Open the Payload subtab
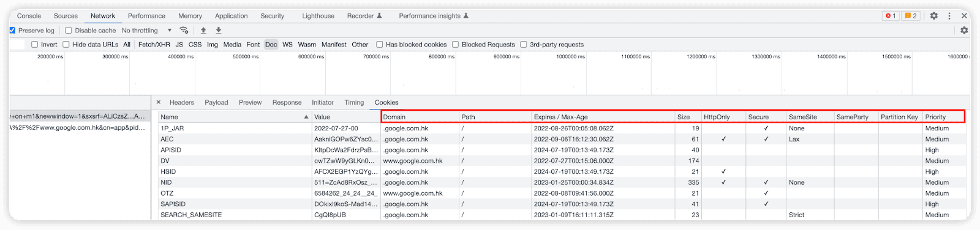This screenshot has height=230, width=980. tap(216, 102)
